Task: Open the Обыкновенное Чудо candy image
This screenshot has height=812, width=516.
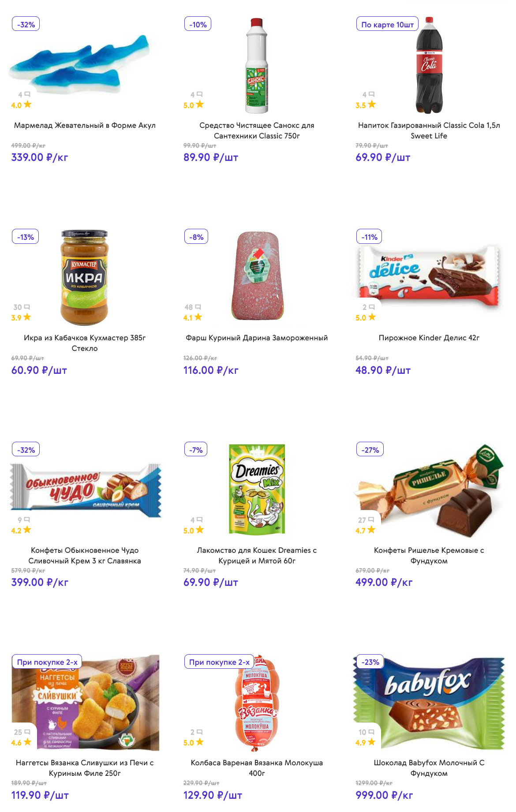Action: (86, 490)
